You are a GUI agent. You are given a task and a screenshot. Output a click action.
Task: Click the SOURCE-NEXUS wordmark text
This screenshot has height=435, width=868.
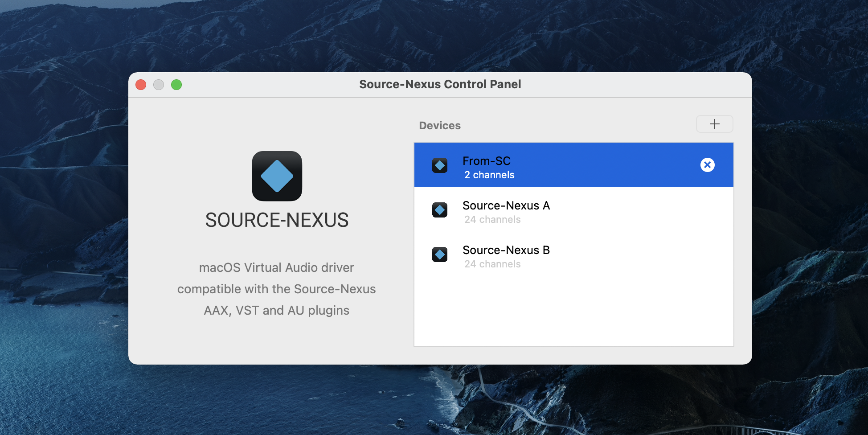click(277, 220)
